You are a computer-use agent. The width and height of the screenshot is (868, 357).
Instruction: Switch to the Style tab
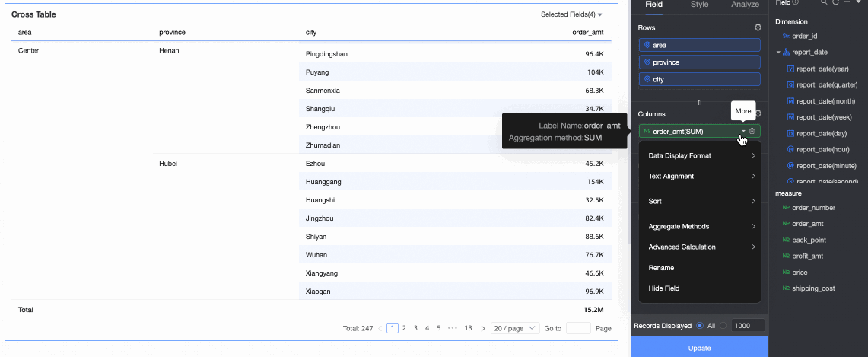click(x=699, y=5)
